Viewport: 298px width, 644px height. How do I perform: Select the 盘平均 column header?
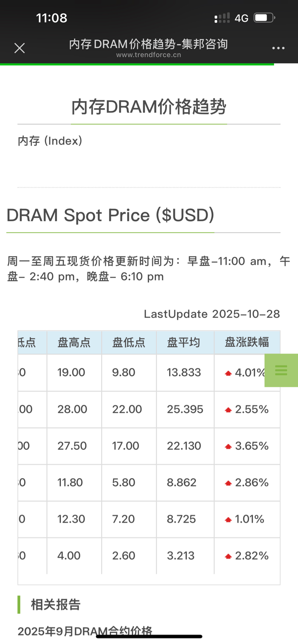[x=184, y=343]
